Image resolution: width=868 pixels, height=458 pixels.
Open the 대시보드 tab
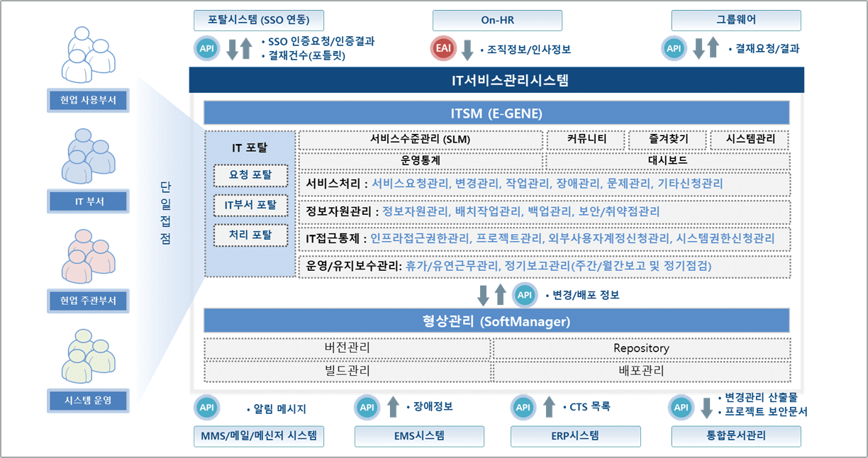tap(667, 161)
